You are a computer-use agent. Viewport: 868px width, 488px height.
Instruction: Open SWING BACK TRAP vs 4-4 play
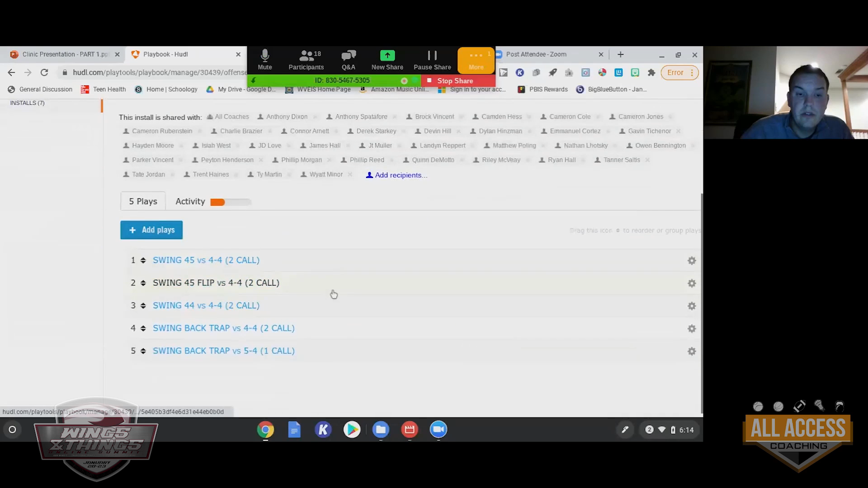click(x=223, y=328)
